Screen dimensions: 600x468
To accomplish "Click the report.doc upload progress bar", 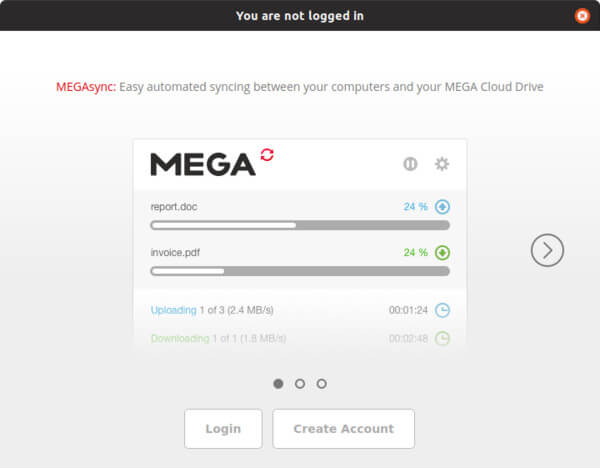I will click(x=300, y=225).
